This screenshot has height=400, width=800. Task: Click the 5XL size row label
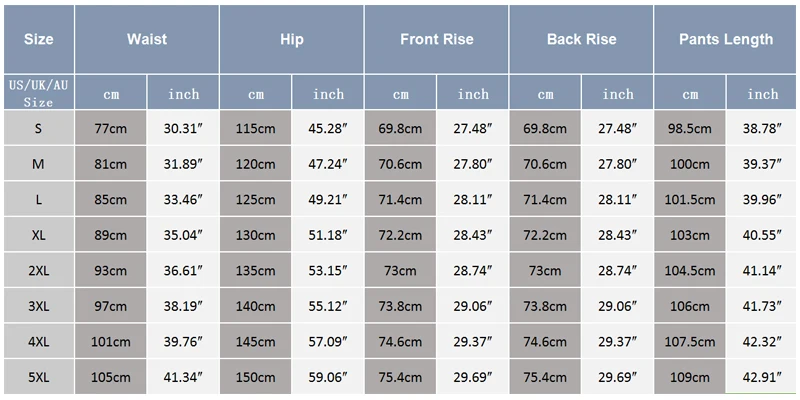click(x=39, y=377)
